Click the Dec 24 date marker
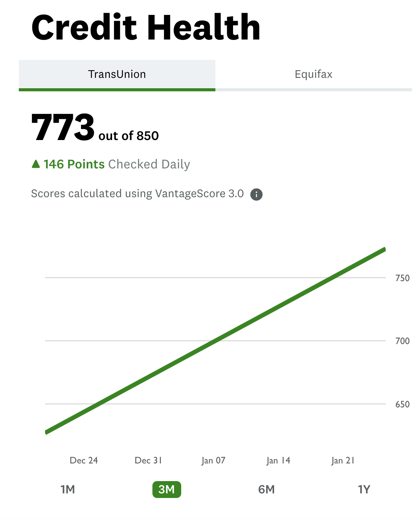This screenshot has height=521, width=420. (x=84, y=460)
